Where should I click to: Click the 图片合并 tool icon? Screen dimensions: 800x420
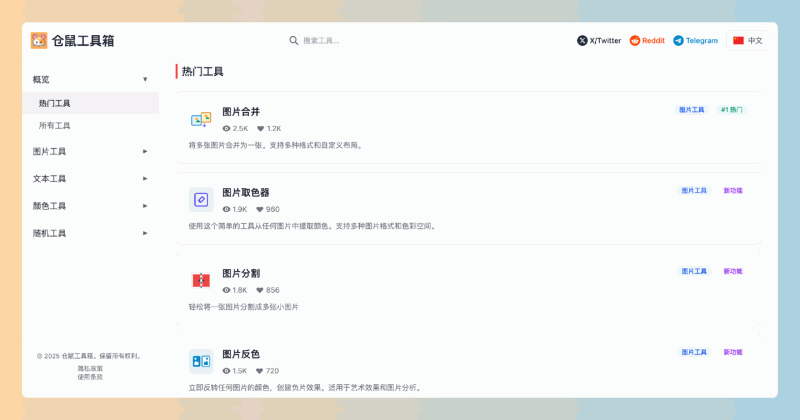pyautogui.click(x=201, y=119)
